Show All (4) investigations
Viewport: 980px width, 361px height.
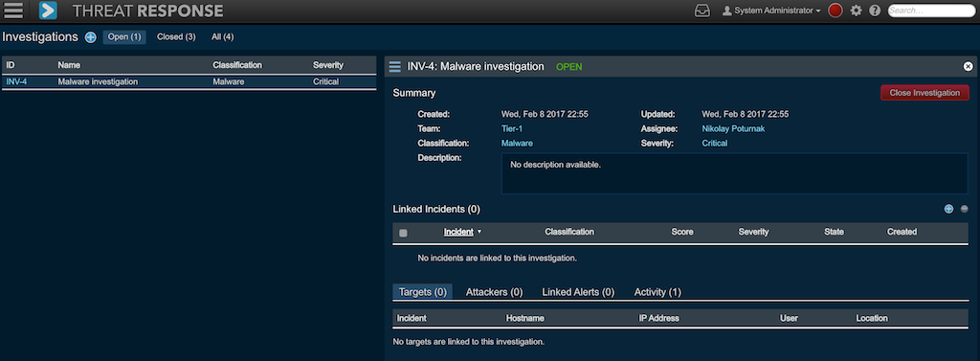click(x=222, y=37)
